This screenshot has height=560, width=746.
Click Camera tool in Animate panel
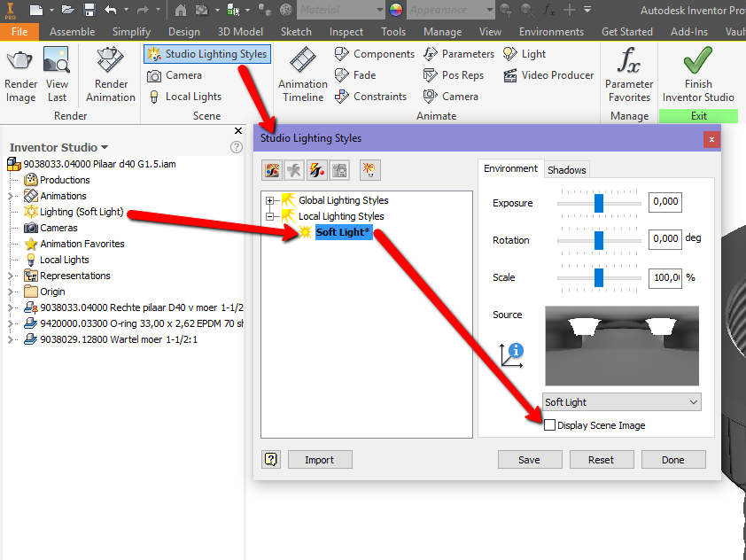(451, 97)
